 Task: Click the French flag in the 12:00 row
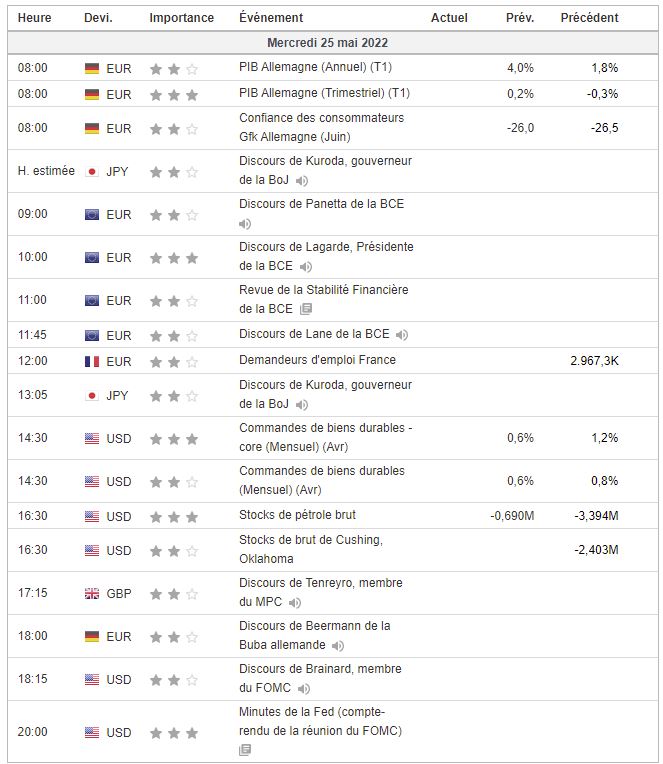pos(92,360)
